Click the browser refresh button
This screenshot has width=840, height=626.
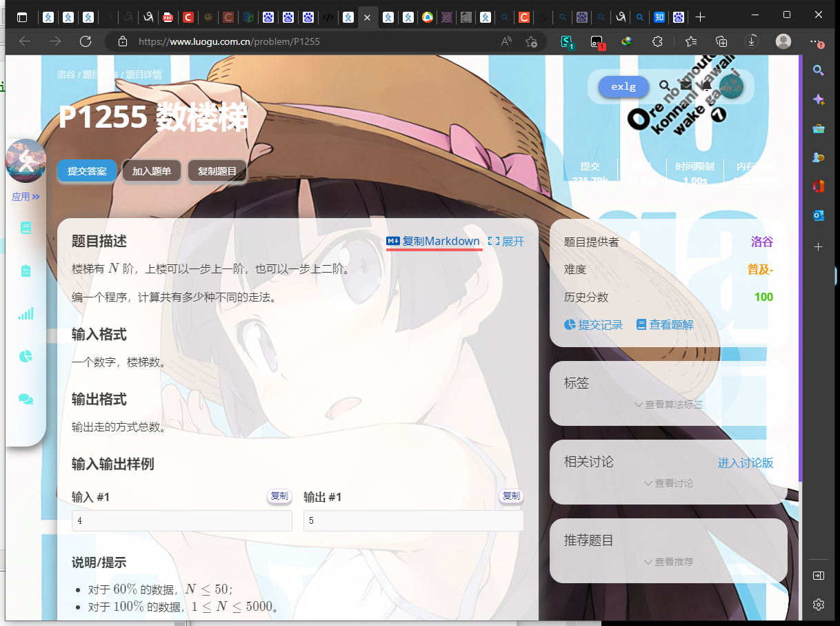[86, 41]
